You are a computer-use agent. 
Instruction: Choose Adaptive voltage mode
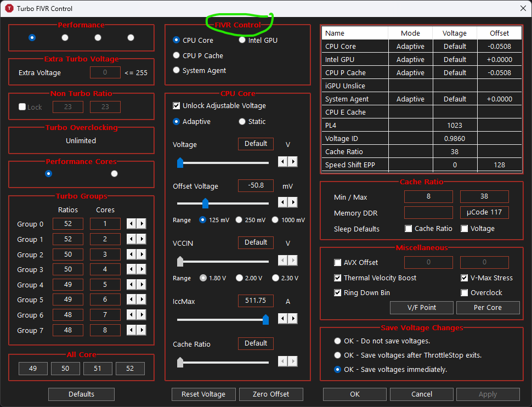click(x=176, y=122)
